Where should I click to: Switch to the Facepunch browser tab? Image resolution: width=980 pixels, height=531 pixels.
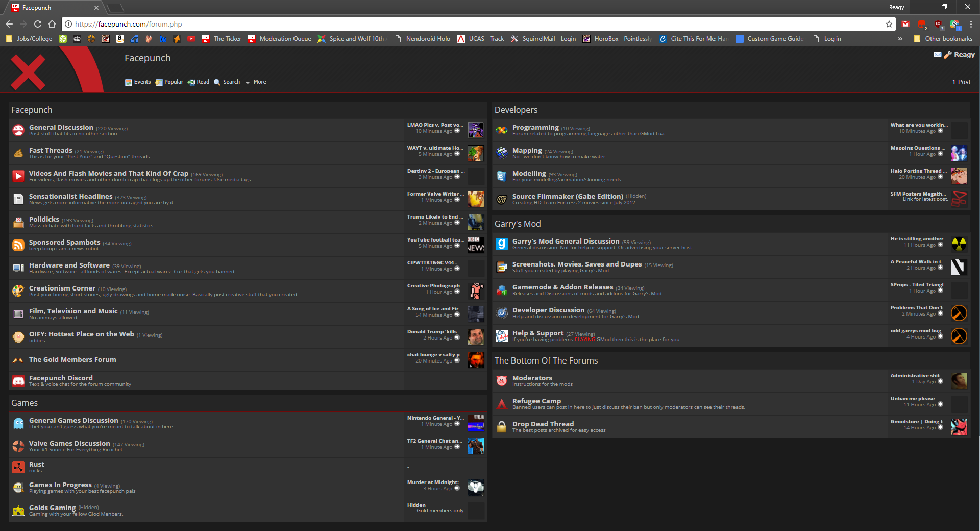pyautogui.click(x=55, y=8)
